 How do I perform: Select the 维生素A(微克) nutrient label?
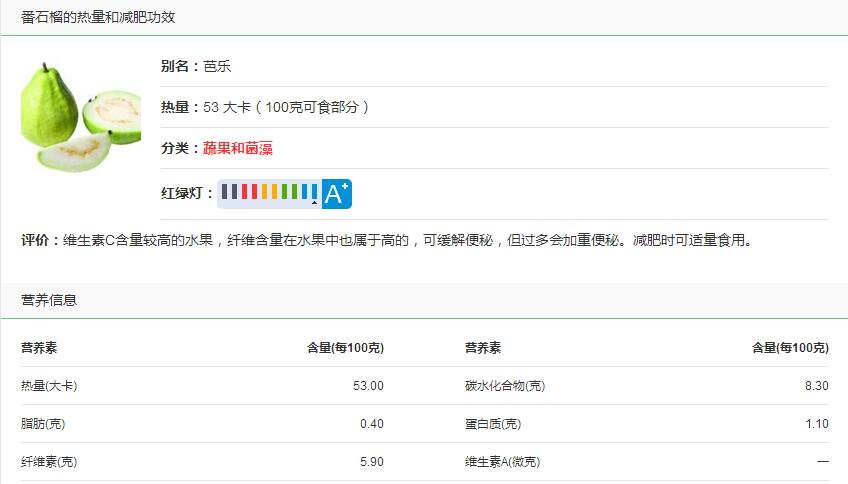pyautogui.click(x=502, y=462)
